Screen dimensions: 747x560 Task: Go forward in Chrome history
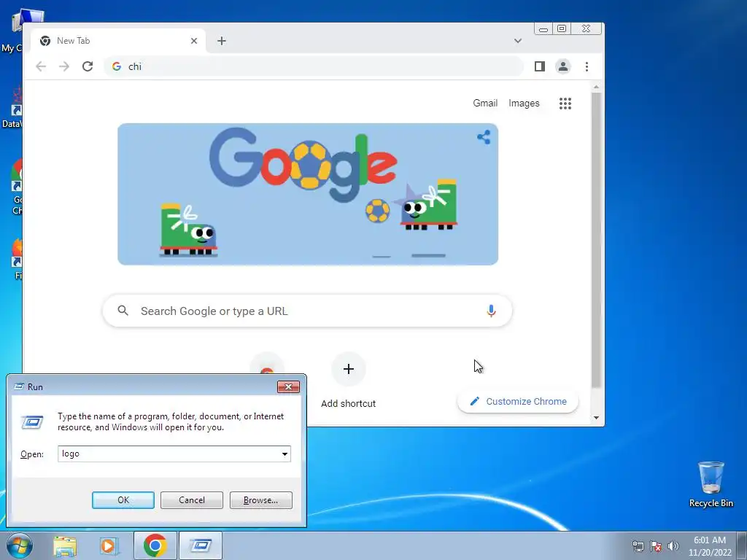coord(64,66)
